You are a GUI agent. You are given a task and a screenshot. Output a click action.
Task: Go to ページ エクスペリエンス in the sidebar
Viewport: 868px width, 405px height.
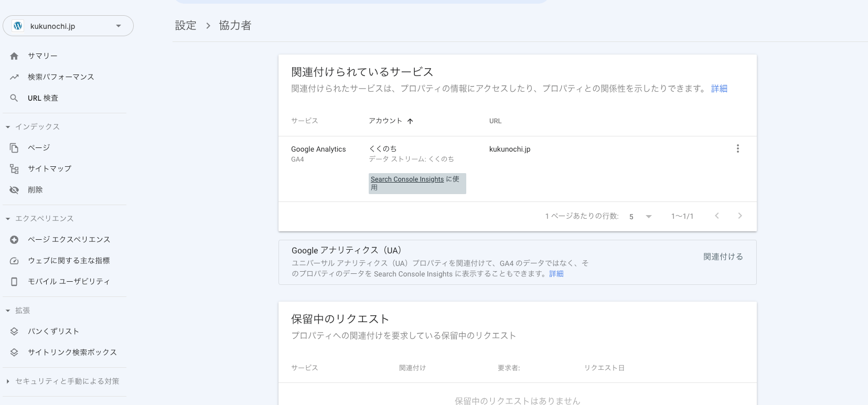(69, 240)
